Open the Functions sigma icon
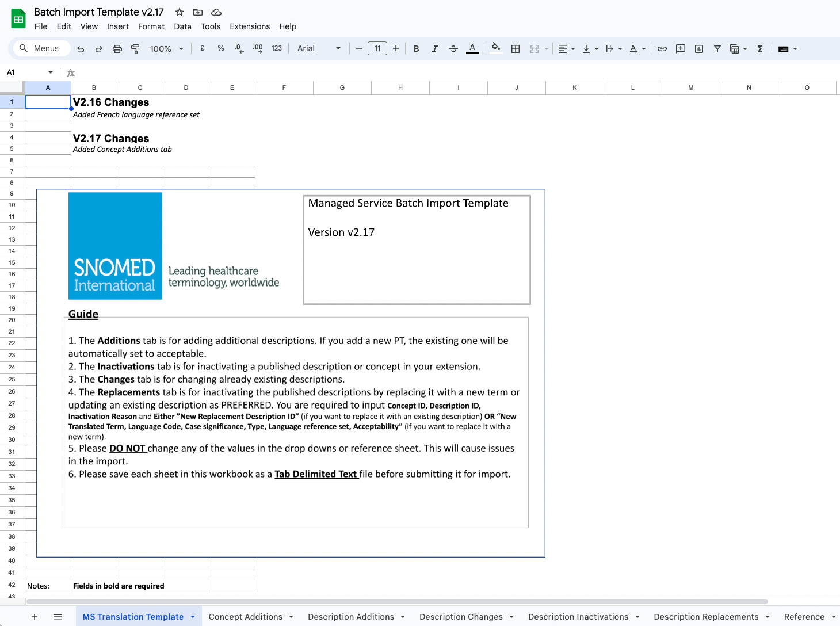840x626 pixels. [760, 49]
